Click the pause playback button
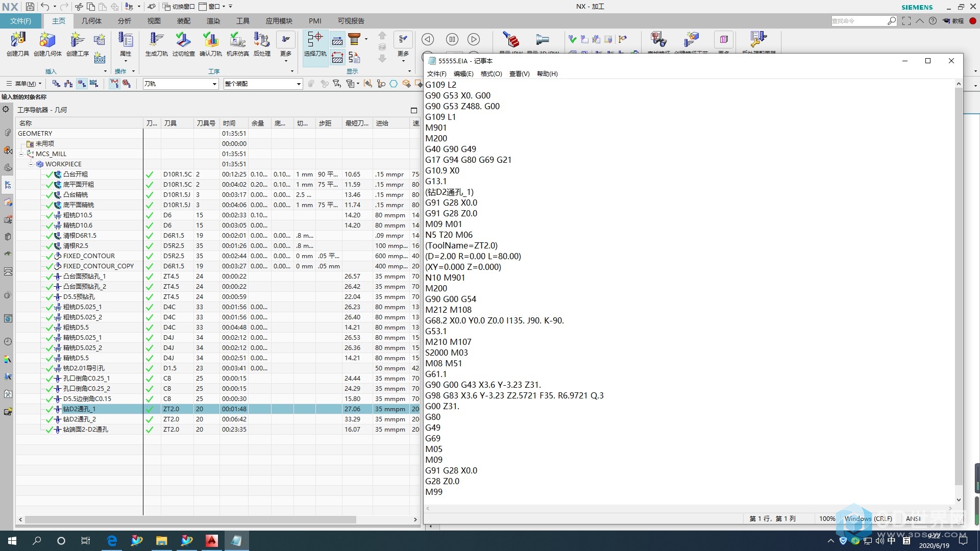Image resolution: width=980 pixels, height=551 pixels. pyautogui.click(x=452, y=39)
